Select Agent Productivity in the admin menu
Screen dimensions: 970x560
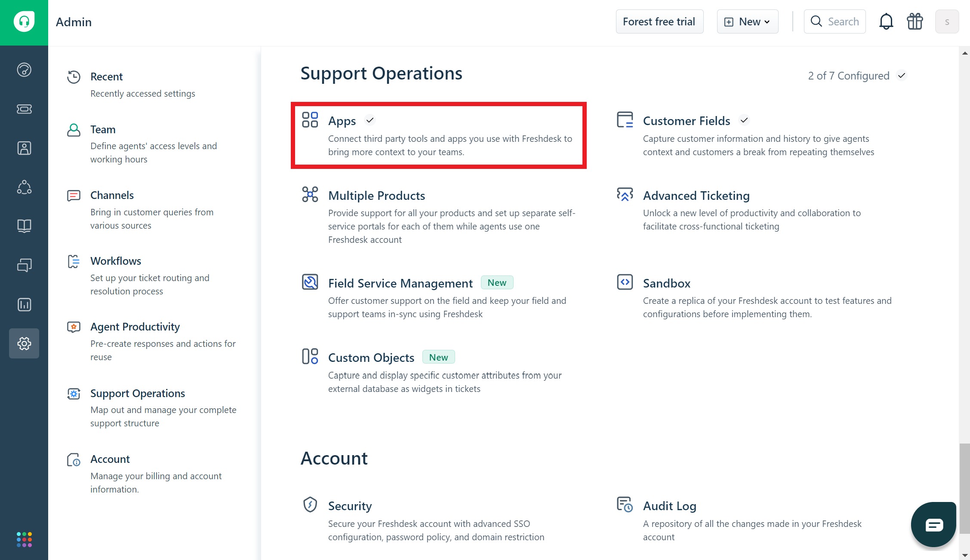click(135, 327)
